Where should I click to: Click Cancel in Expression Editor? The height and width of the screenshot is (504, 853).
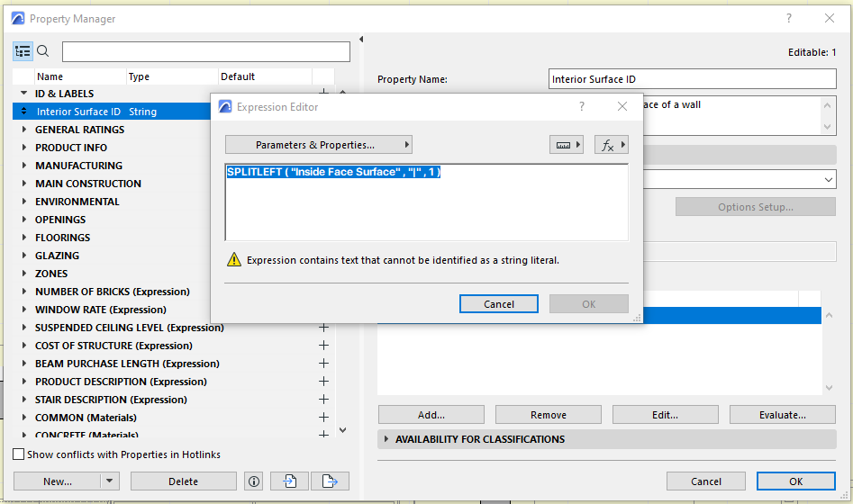pos(499,304)
